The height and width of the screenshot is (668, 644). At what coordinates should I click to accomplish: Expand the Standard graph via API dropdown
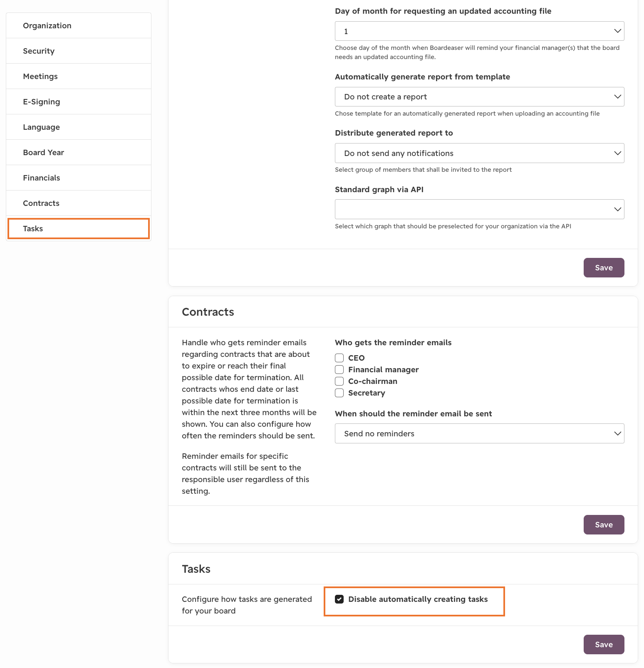479,209
